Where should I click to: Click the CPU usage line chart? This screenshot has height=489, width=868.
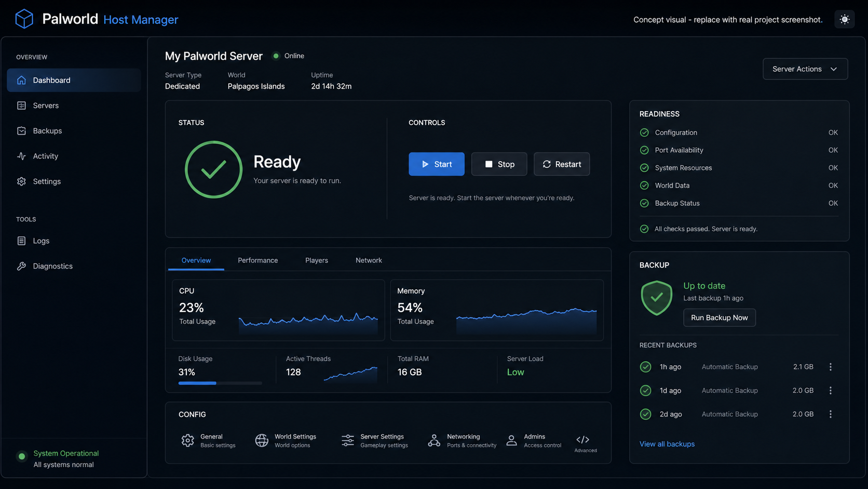tap(308, 322)
